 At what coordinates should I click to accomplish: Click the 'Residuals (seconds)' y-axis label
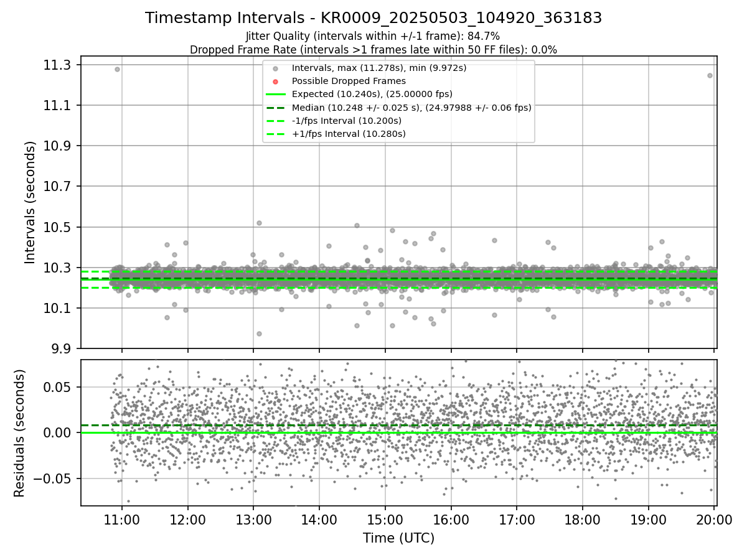[x=20, y=433]
